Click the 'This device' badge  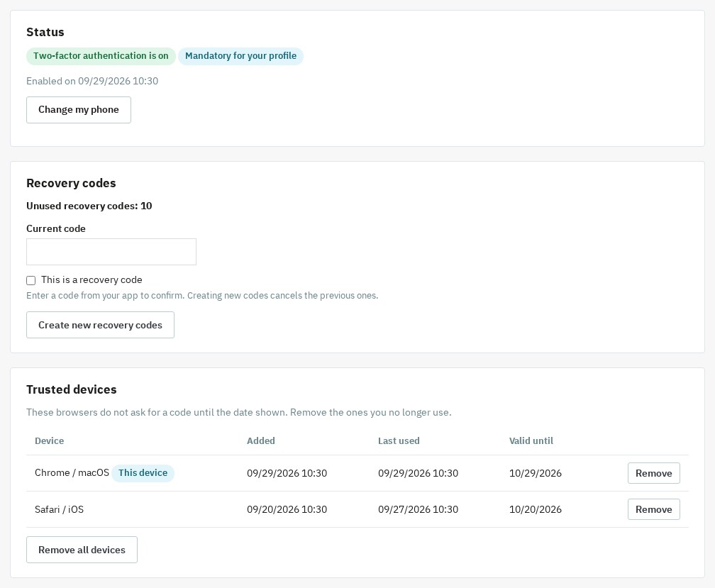pos(143,473)
